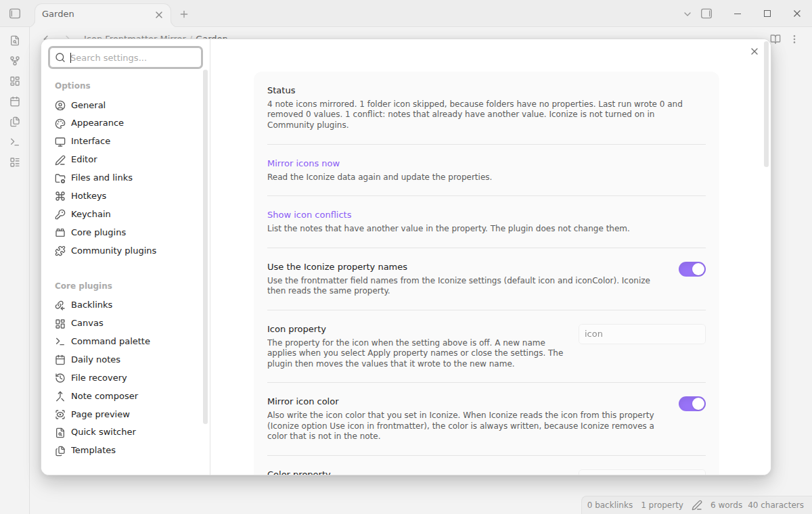The image size is (812, 514).
Task: Close the settings dialog
Action: click(x=754, y=51)
